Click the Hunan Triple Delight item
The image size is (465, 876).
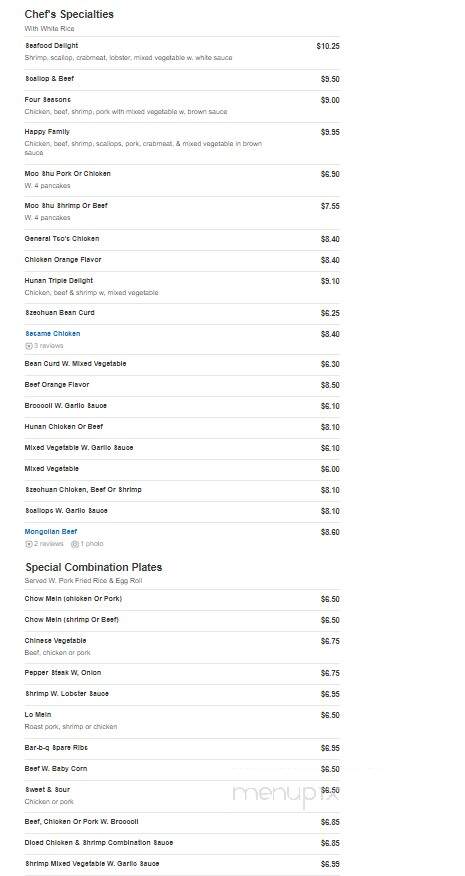(x=59, y=280)
